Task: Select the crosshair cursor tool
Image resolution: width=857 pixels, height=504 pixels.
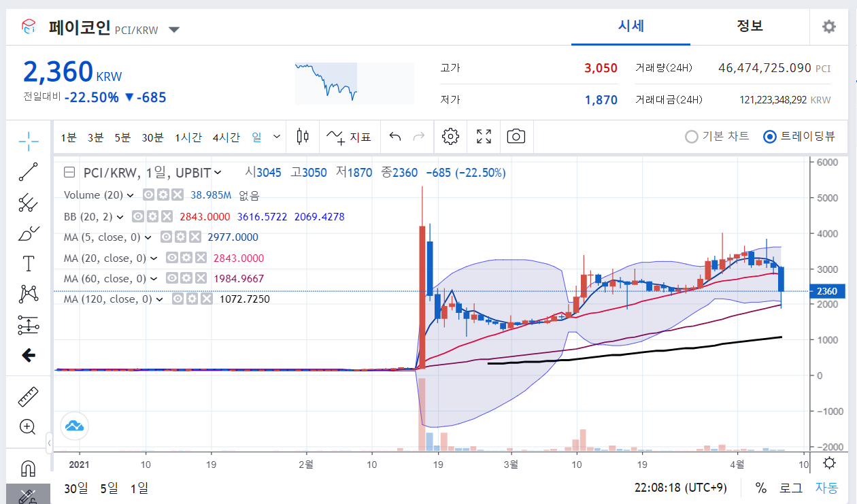Action: click(x=29, y=141)
